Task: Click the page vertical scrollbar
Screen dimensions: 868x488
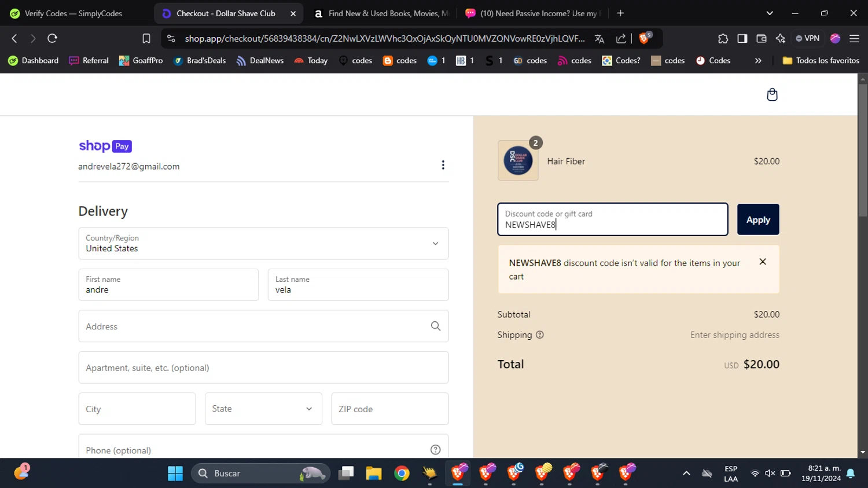Action: (863, 151)
